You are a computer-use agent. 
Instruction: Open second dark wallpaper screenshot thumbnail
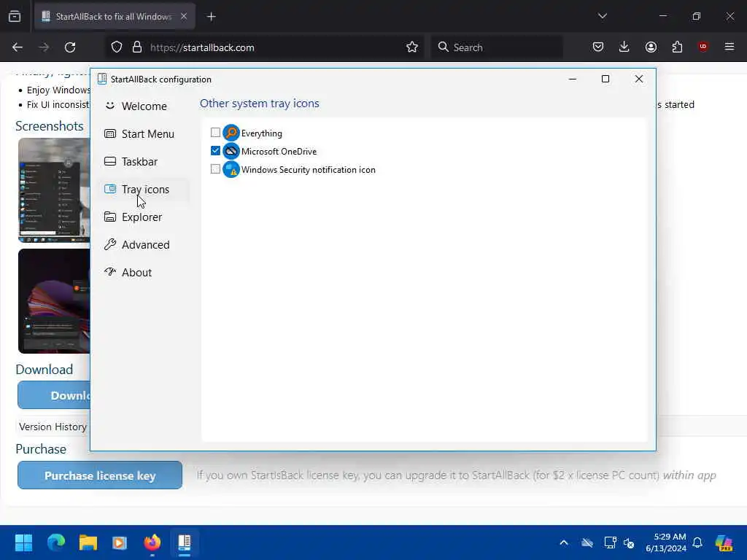pos(54,301)
